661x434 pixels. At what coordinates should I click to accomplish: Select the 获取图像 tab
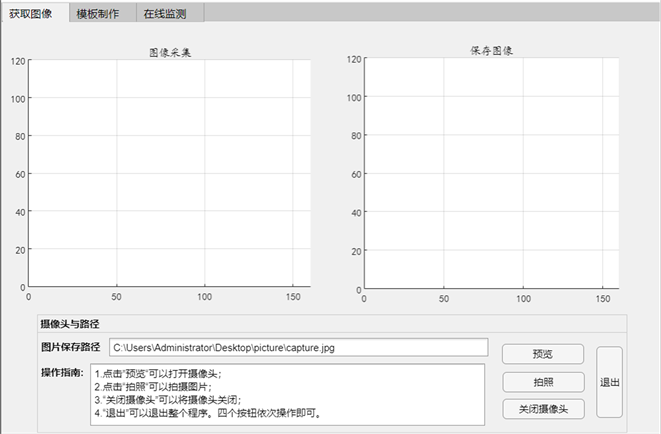pyautogui.click(x=31, y=13)
